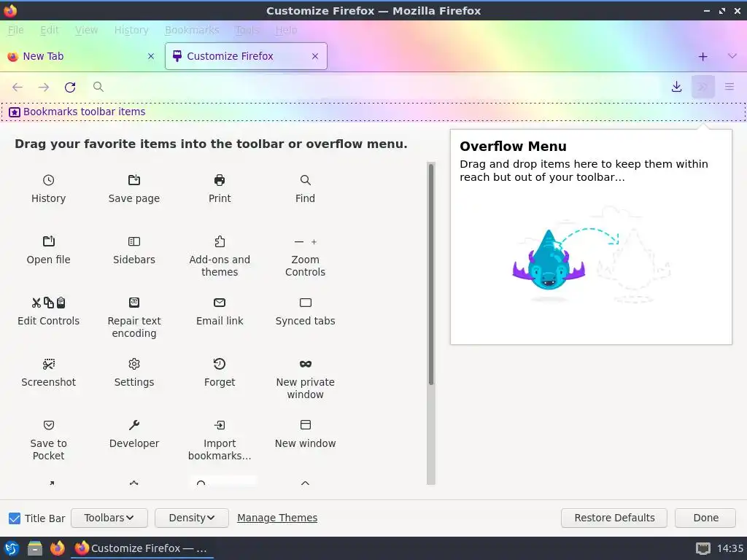
Task: Click the forward navigation arrow
Action: pyautogui.click(x=44, y=87)
